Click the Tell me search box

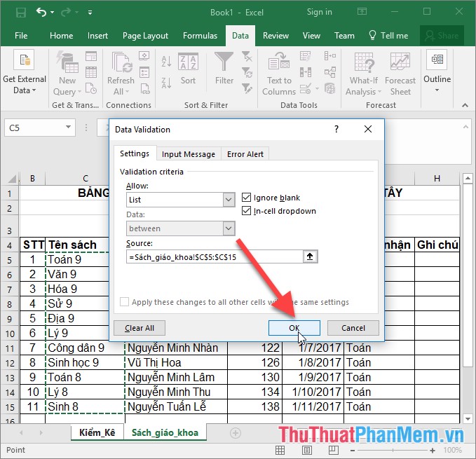pos(388,36)
